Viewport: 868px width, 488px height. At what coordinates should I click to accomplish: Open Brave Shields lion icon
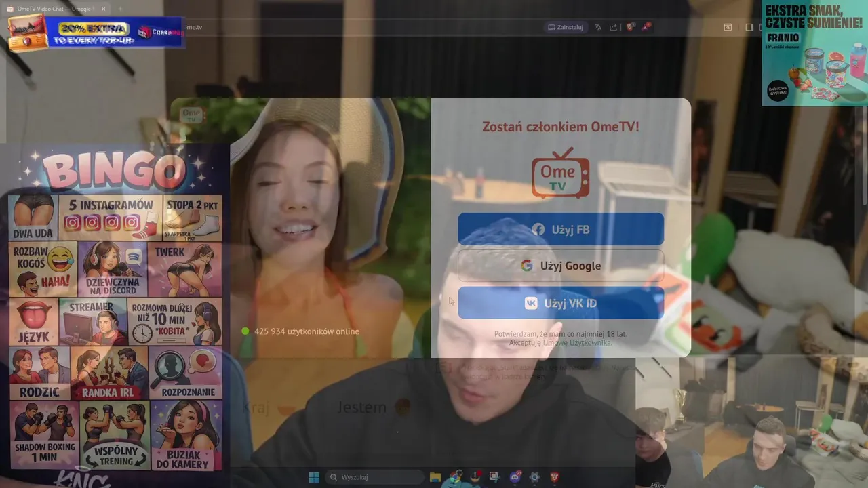(x=630, y=27)
